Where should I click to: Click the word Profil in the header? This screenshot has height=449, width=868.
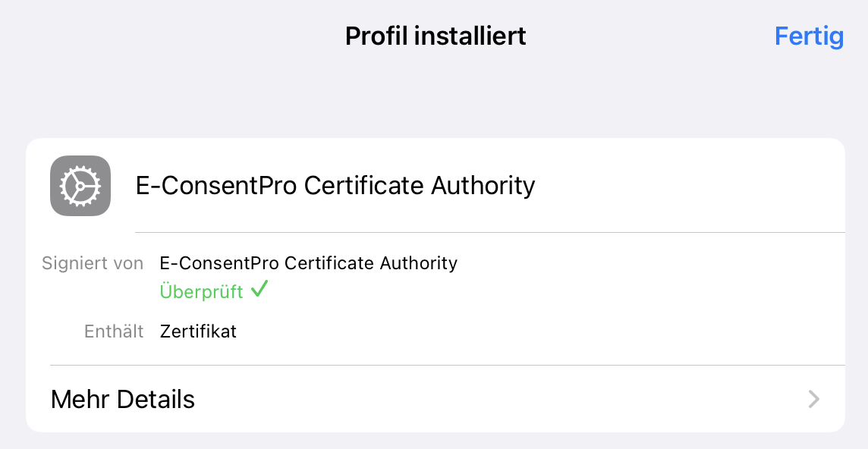coord(376,36)
